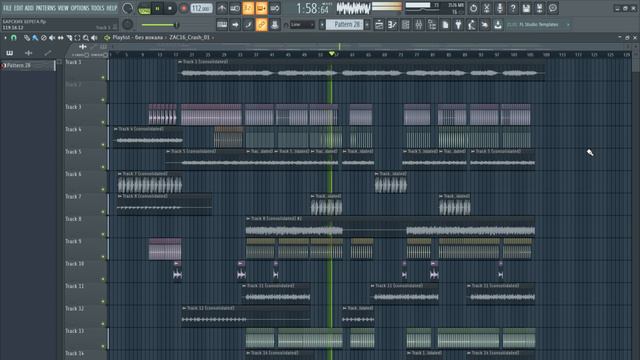Open the PATTERNS menu
This screenshot has height=360, width=640.
pyautogui.click(x=46, y=8)
